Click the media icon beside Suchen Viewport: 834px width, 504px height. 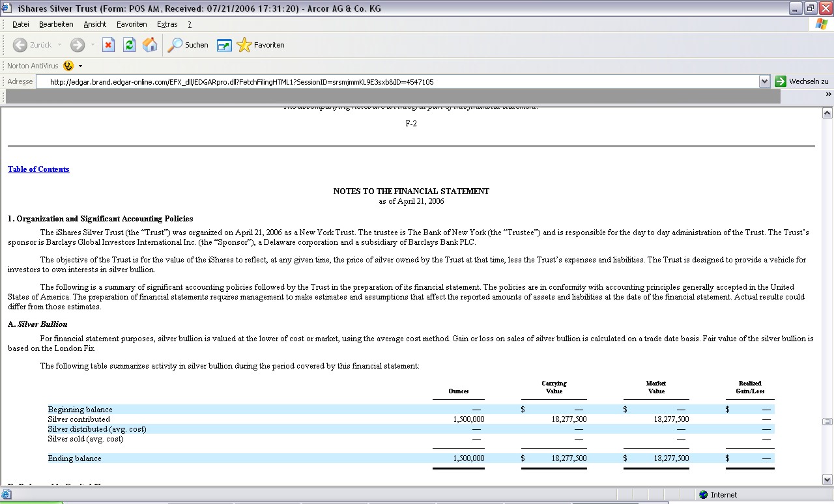tap(224, 45)
